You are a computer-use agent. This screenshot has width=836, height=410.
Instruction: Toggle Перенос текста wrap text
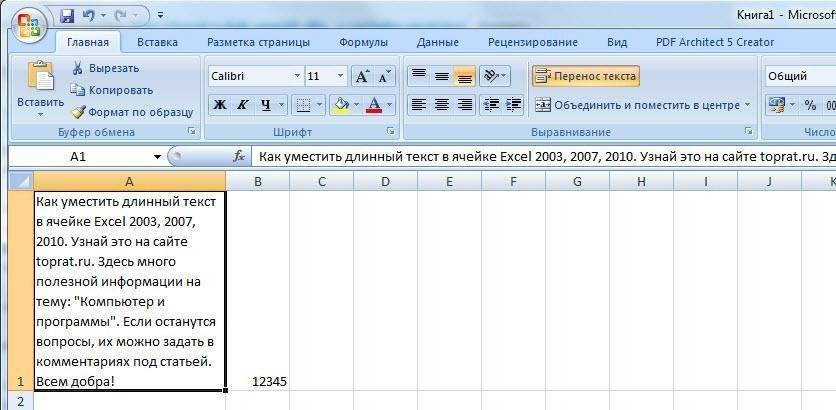[x=585, y=76]
